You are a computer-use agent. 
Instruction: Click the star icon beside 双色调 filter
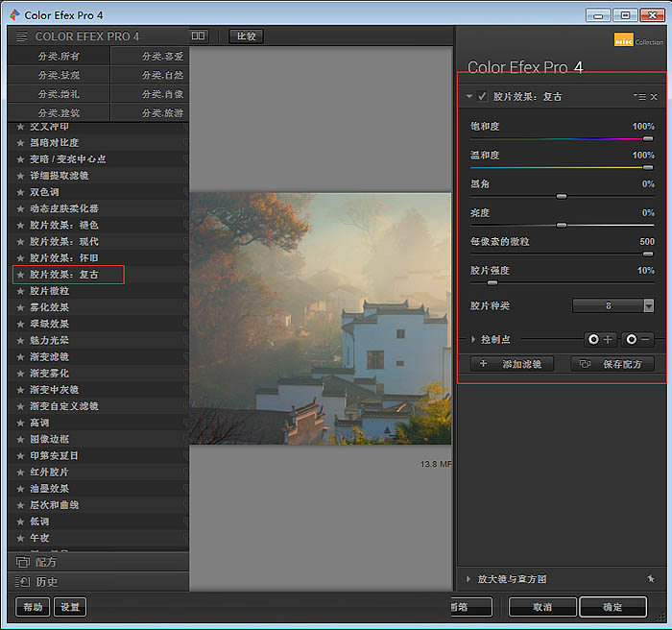click(x=20, y=192)
